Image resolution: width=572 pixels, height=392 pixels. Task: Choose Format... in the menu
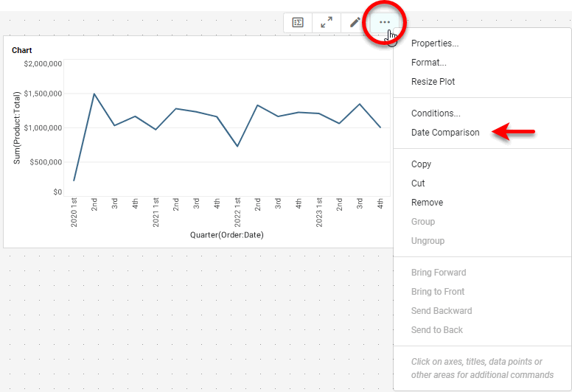click(x=428, y=63)
